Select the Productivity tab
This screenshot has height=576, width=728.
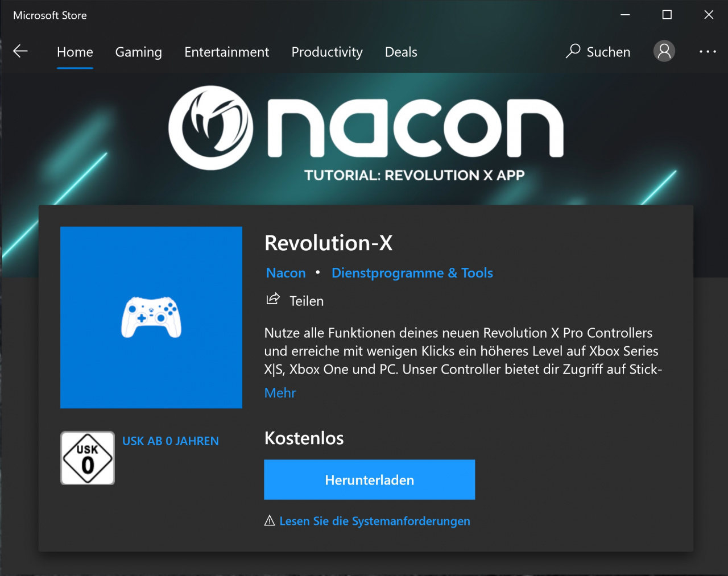pyautogui.click(x=327, y=52)
